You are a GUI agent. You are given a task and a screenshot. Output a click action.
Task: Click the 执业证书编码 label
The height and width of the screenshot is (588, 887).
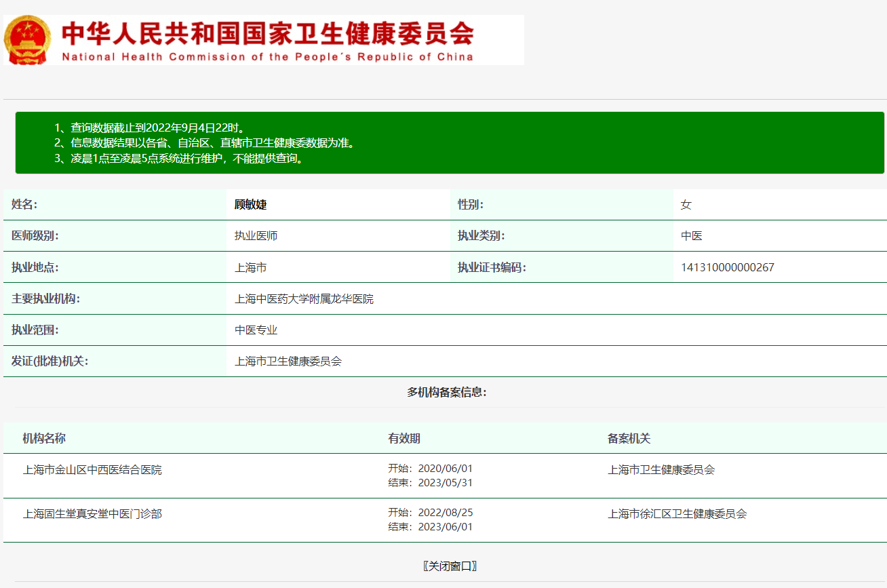click(x=492, y=267)
